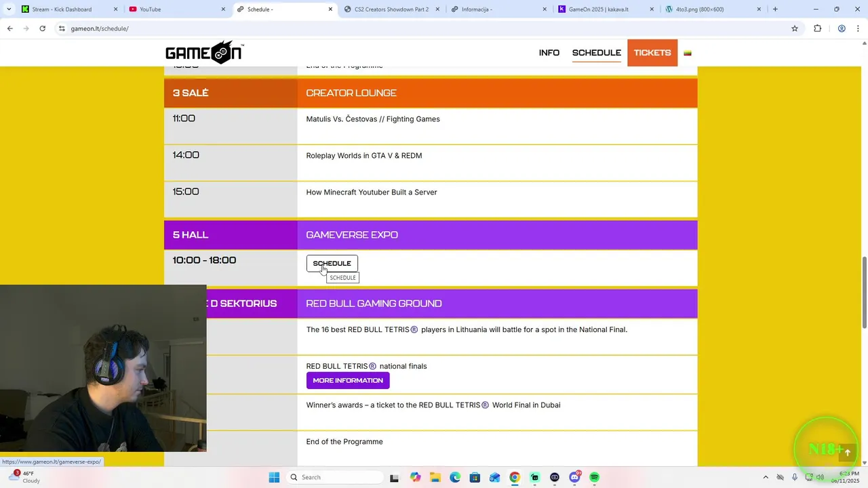Open Spotify from the taskbar
Screen dimensions: 868x488
click(x=595, y=477)
